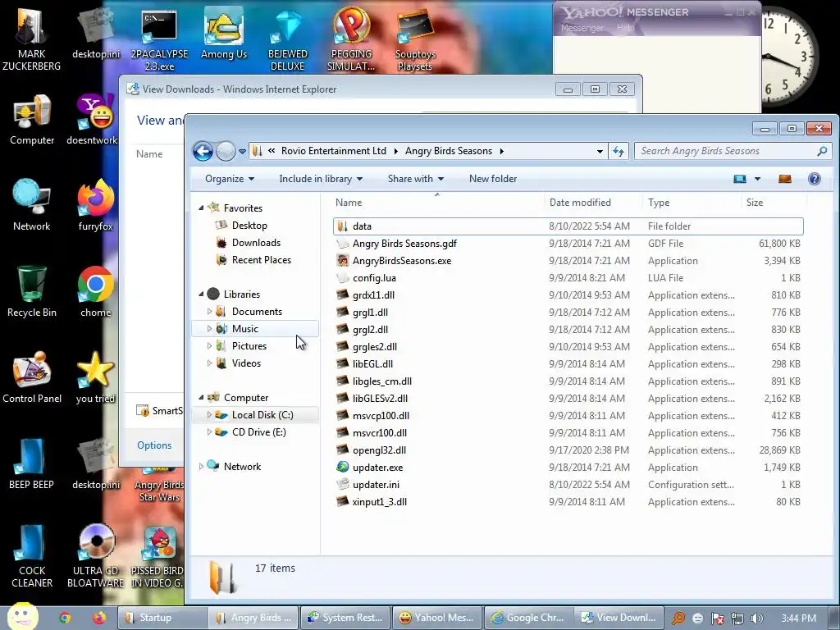Viewport: 840px width, 630px height.
Task: Select the you tried star desktop icon
Action: click(95, 377)
